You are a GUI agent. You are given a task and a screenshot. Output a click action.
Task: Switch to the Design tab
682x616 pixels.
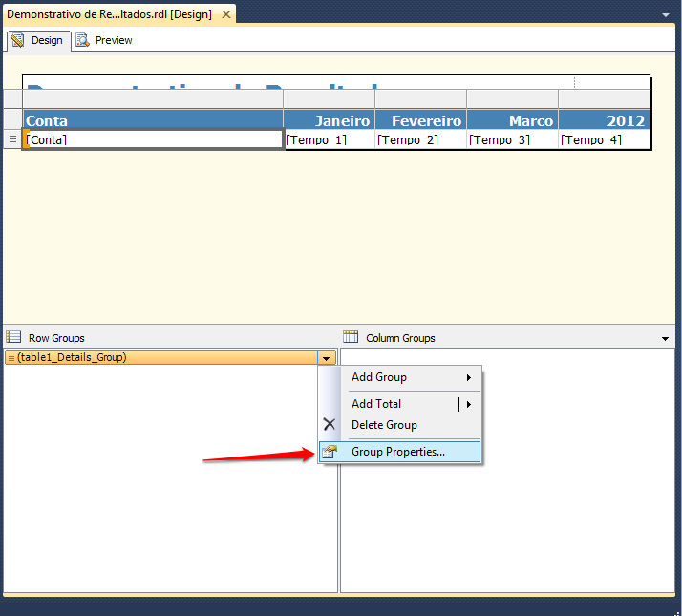point(39,40)
